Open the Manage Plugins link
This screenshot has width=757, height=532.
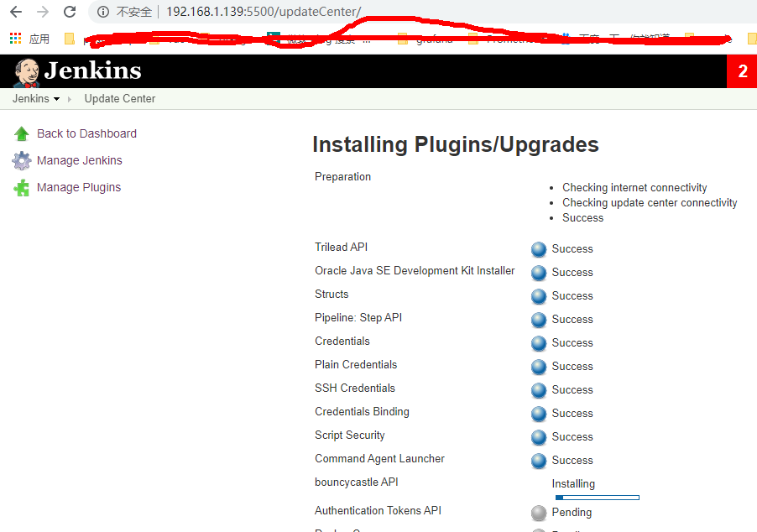[79, 187]
